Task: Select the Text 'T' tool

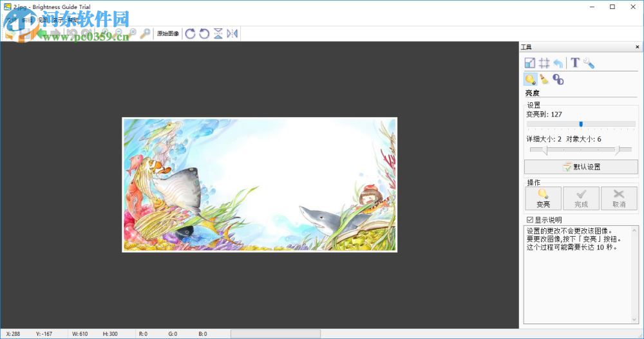Action: point(575,63)
